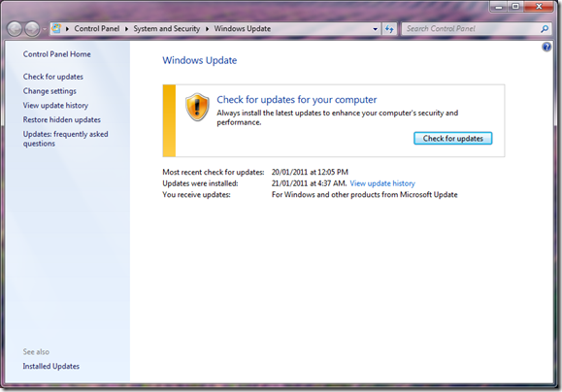Click the text '21/01/2011 at 4:37 AM.'
562x392 pixels.
(x=309, y=183)
